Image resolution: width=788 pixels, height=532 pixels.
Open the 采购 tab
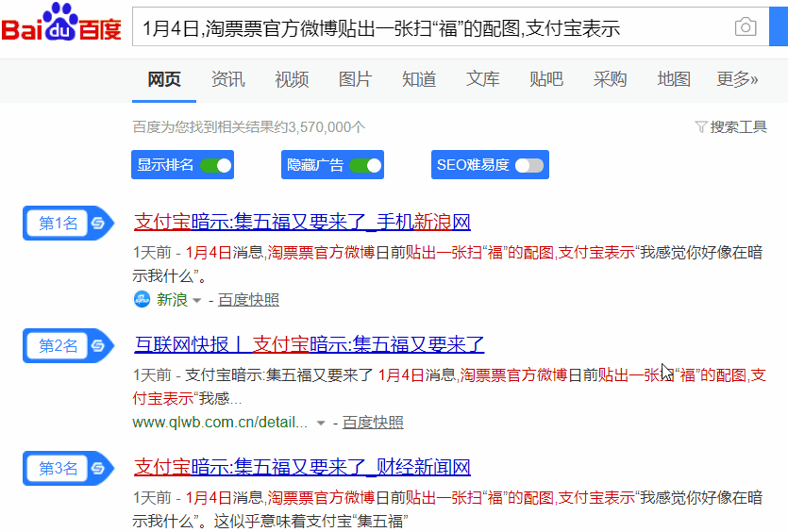tap(610, 79)
